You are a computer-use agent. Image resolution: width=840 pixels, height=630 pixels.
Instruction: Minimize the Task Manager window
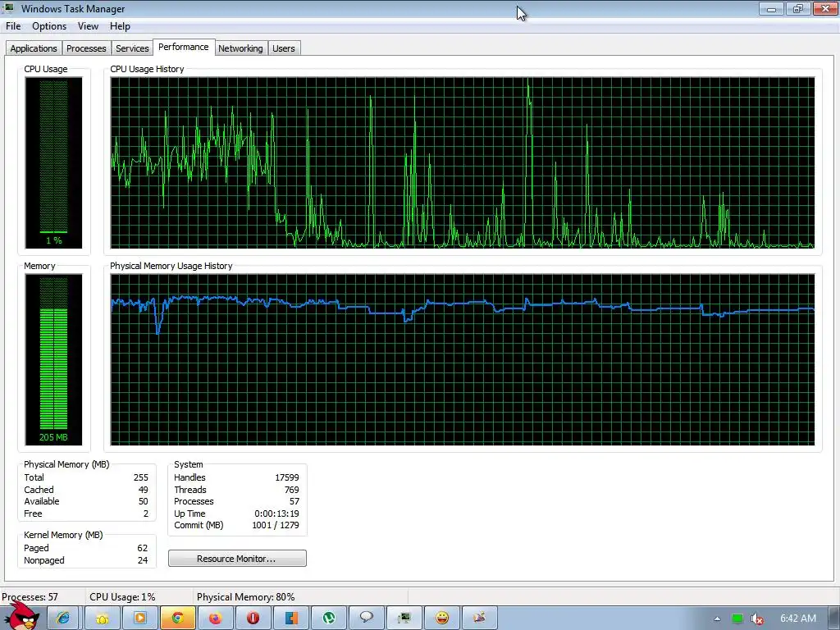[771, 8]
